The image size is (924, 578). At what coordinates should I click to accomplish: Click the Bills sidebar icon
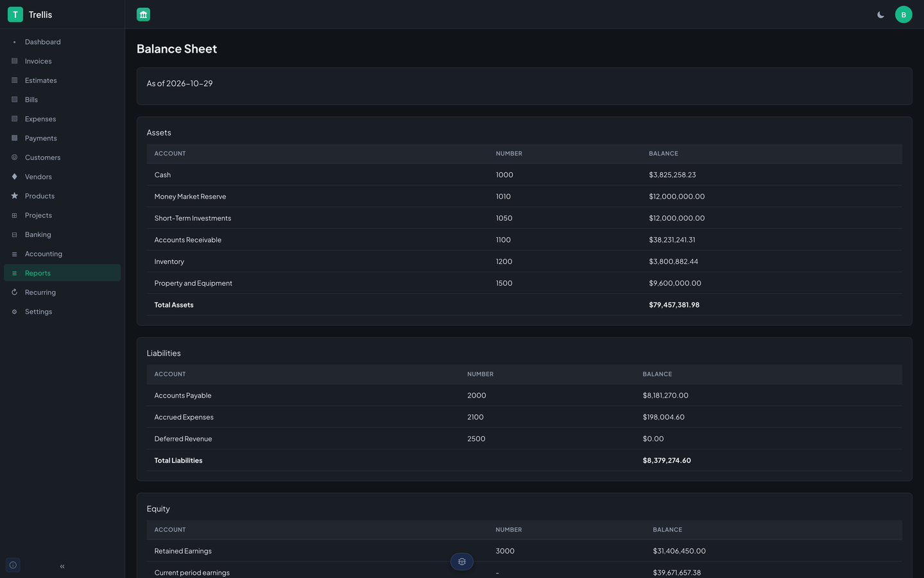click(14, 100)
